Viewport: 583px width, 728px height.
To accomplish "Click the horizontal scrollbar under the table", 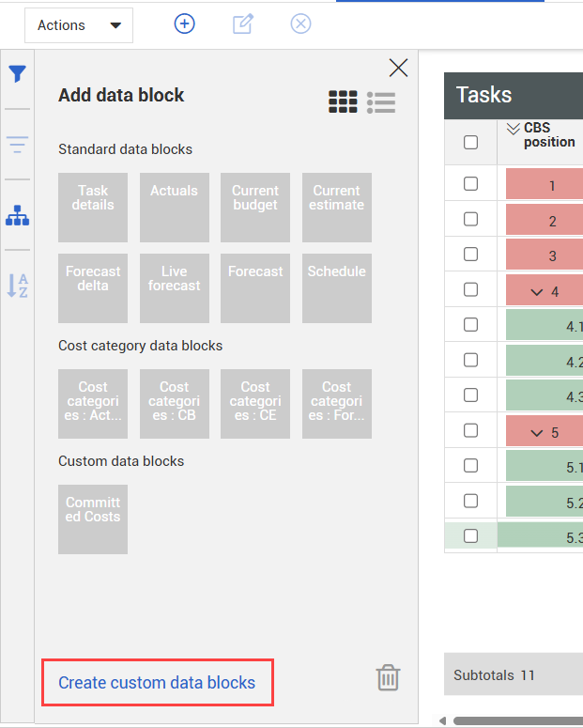I will coord(516,721).
